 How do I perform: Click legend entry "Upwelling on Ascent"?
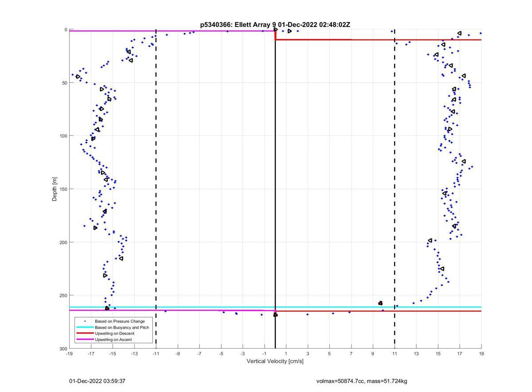pyautogui.click(x=113, y=340)
